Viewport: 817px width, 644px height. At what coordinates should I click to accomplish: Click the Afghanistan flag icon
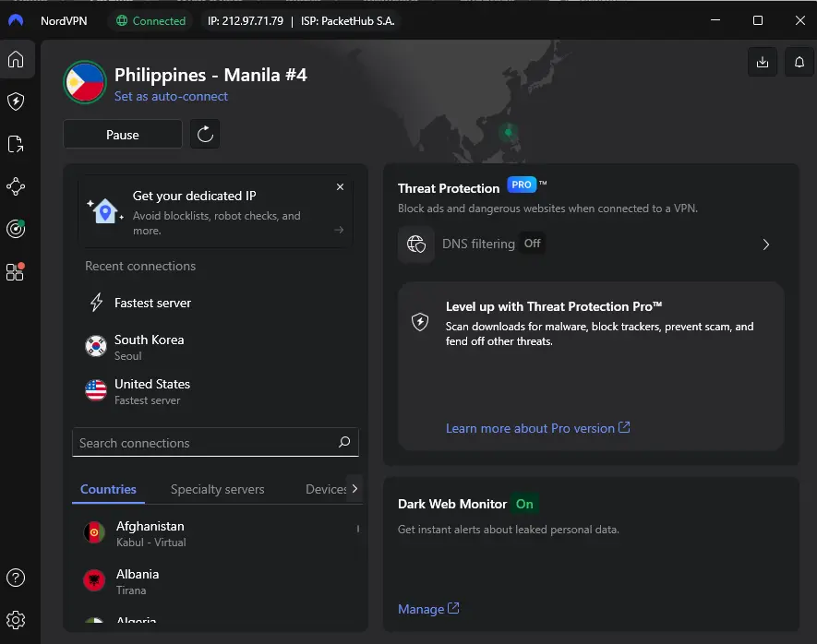[x=94, y=532]
